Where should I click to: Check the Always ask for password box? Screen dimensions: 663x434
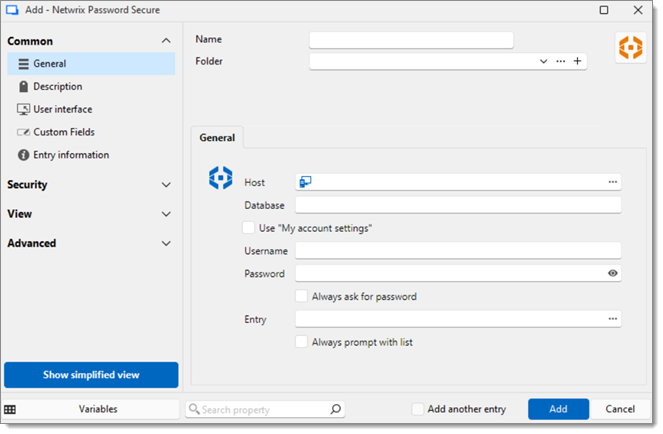click(x=302, y=296)
